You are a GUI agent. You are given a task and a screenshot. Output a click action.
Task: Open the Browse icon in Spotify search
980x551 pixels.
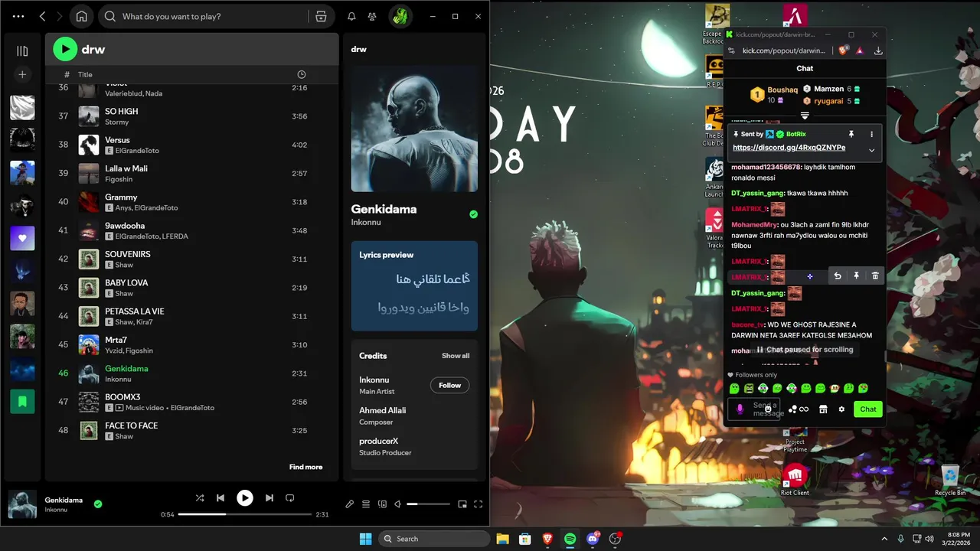pyautogui.click(x=321, y=16)
